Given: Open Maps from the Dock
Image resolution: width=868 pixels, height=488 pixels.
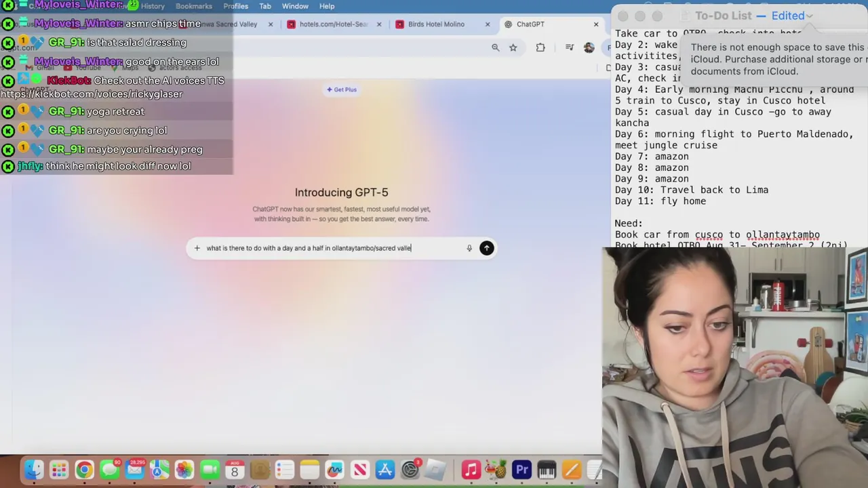Looking at the screenshot, I should 159,470.
